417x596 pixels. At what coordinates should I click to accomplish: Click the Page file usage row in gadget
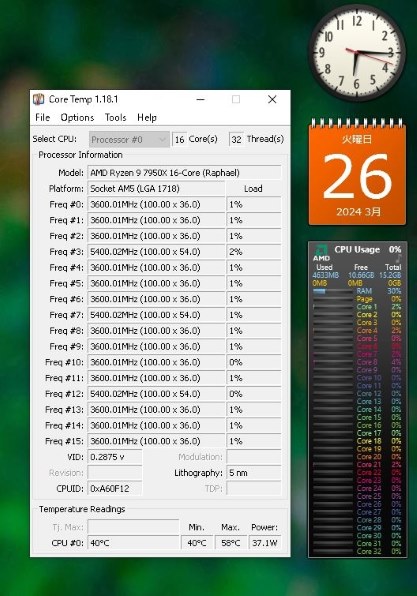click(357, 299)
